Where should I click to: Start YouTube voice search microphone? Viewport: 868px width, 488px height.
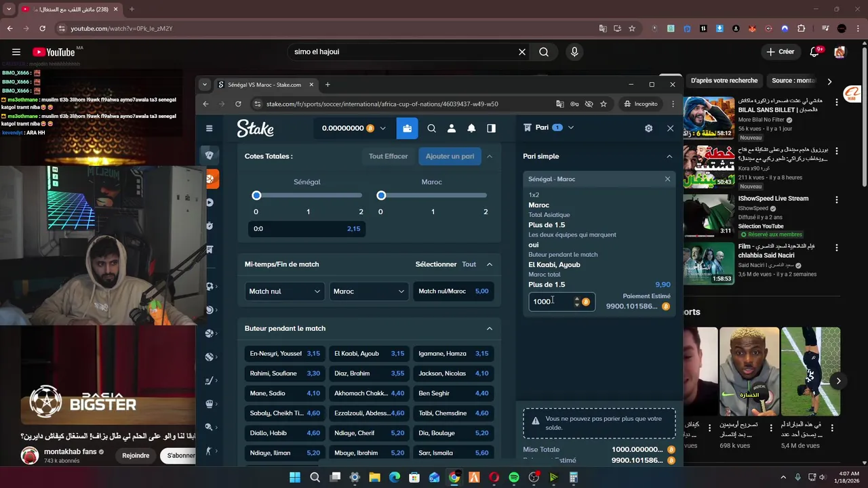click(574, 52)
